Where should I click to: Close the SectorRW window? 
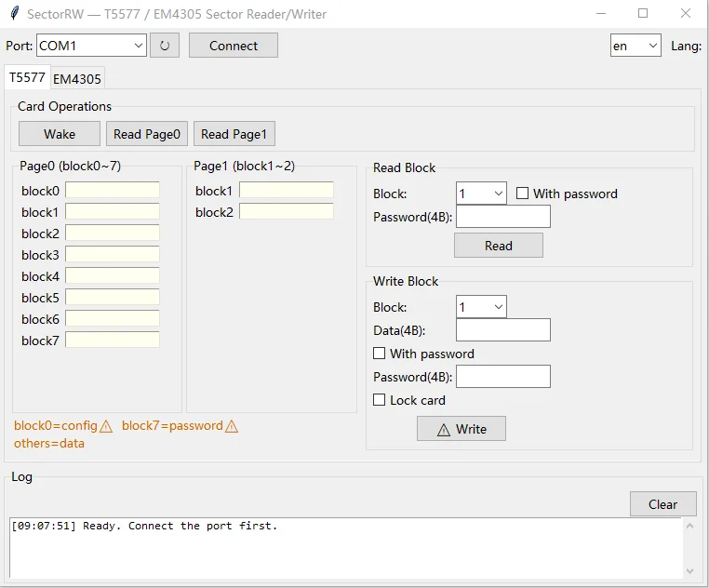(x=686, y=14)
